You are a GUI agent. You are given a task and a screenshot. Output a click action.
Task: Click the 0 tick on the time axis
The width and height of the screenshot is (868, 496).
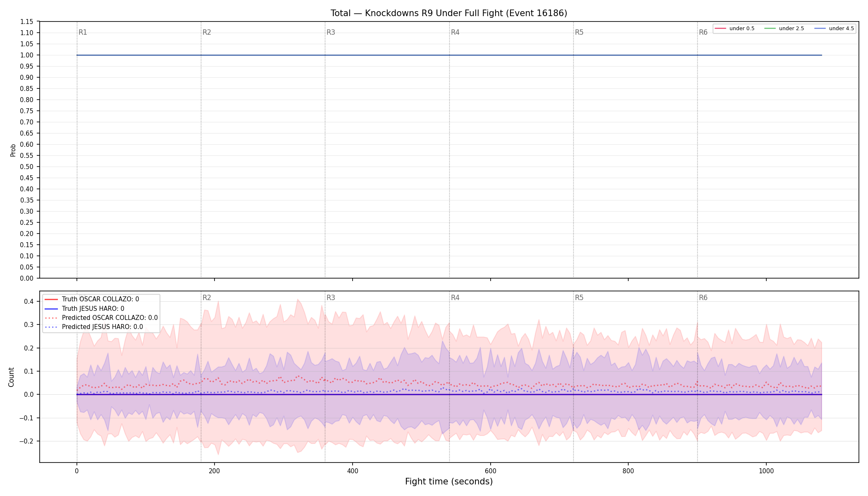(76, 470)
